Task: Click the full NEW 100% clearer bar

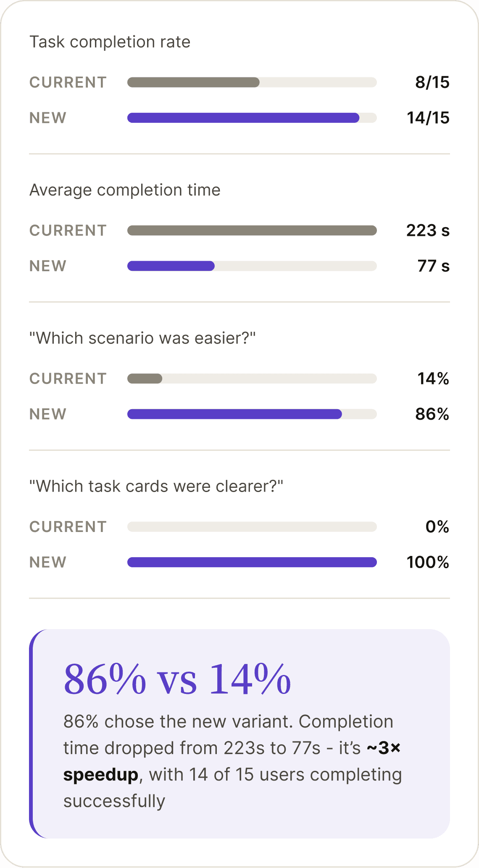Action: click(x=252, y=562)
